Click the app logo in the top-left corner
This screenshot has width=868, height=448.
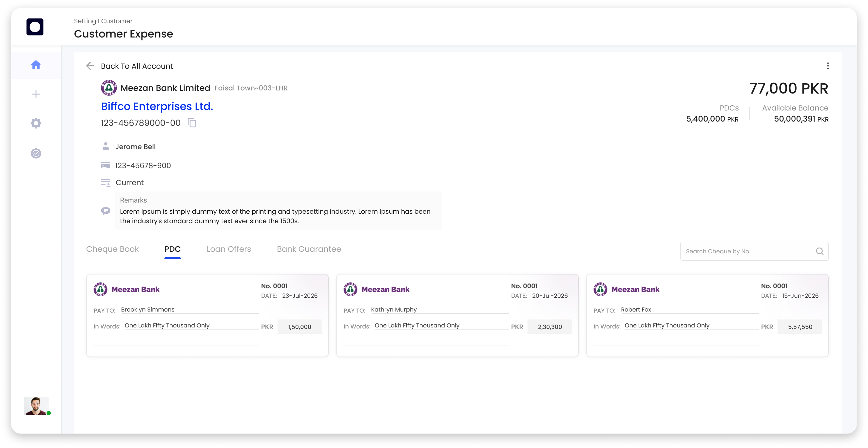pos(35,27)
